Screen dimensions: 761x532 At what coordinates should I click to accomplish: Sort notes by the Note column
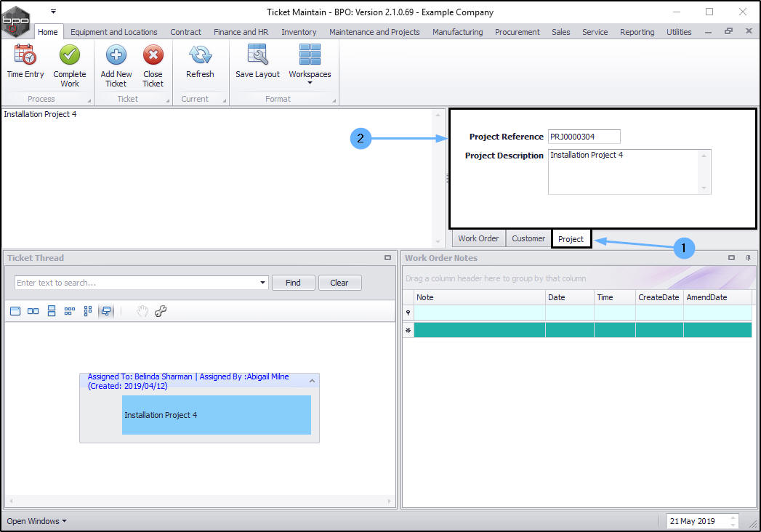(479, 297)
